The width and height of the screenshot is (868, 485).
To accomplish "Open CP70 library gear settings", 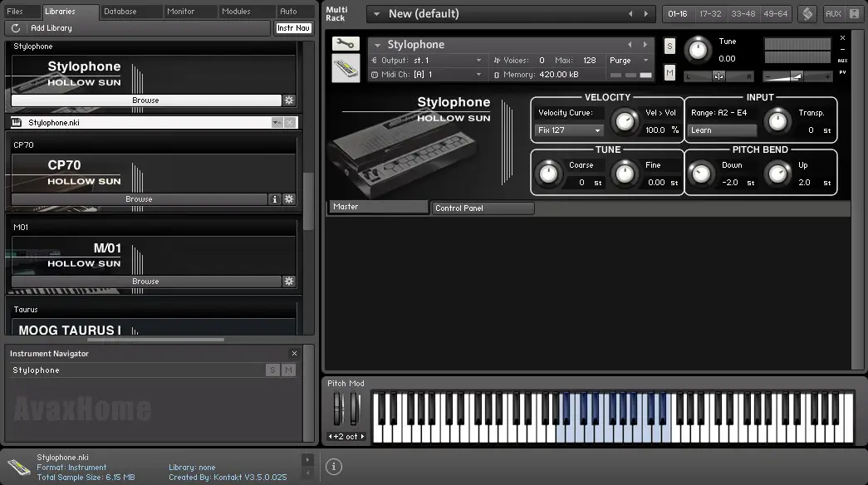I will pyautogui.click(x=289, y=198).
